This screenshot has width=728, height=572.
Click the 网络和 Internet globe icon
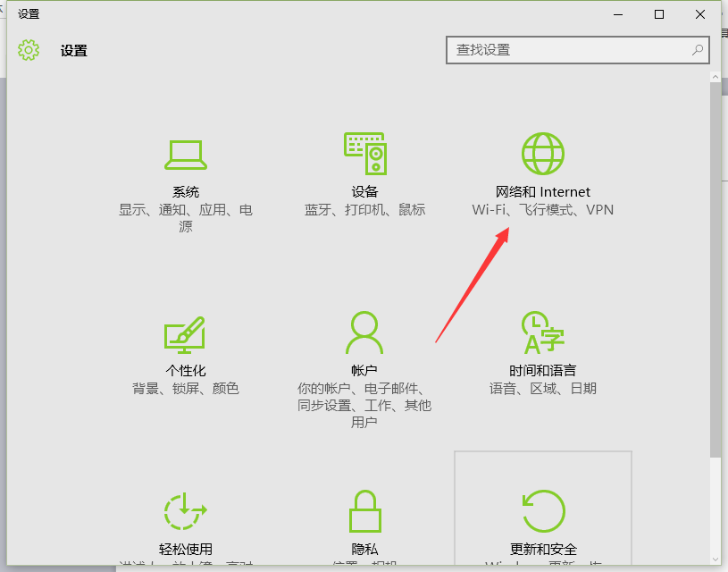click(x=543, y=155)
